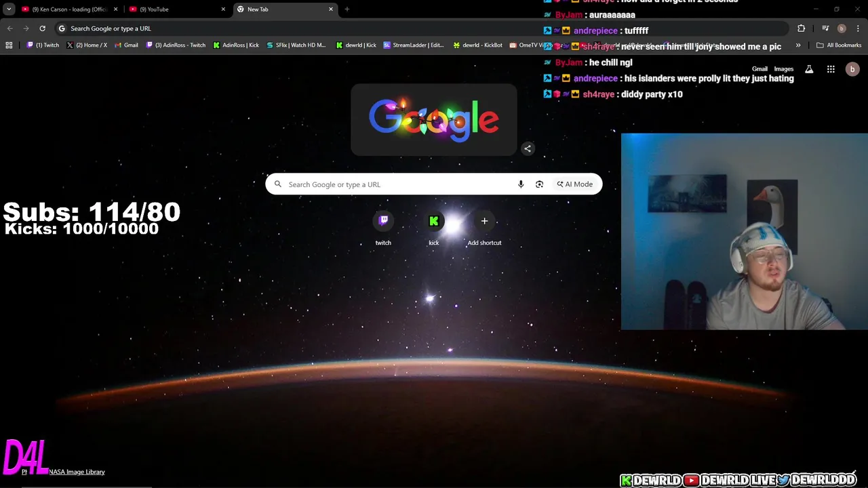The height and width of the screenshot is (488, 868).
Task: Open the Google account avatar
Action: (852, 69)
